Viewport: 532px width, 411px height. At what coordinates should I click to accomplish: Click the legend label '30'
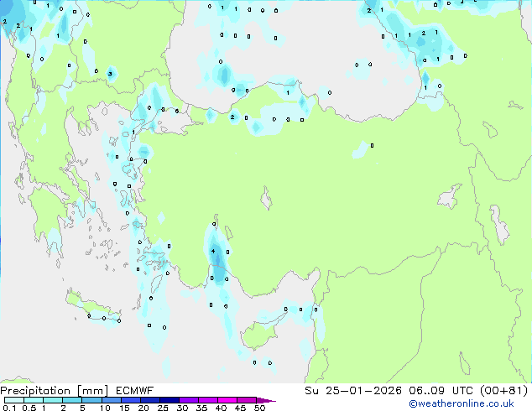[x=182, y=408]
